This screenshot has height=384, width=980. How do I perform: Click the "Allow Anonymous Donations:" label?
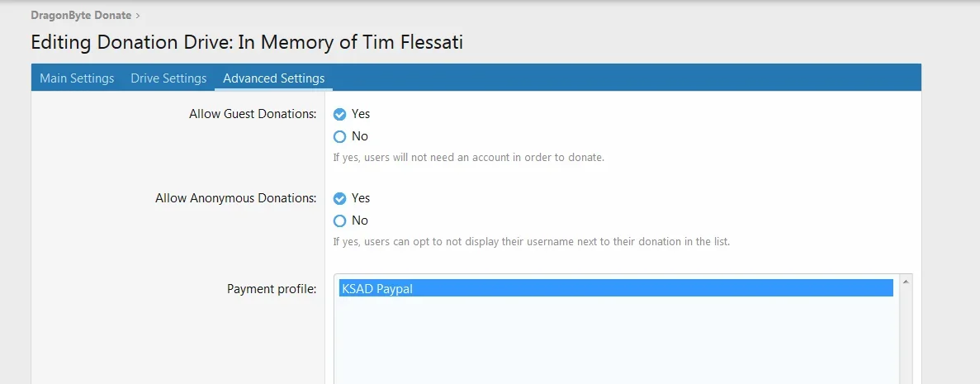click(x=235, y=198)
